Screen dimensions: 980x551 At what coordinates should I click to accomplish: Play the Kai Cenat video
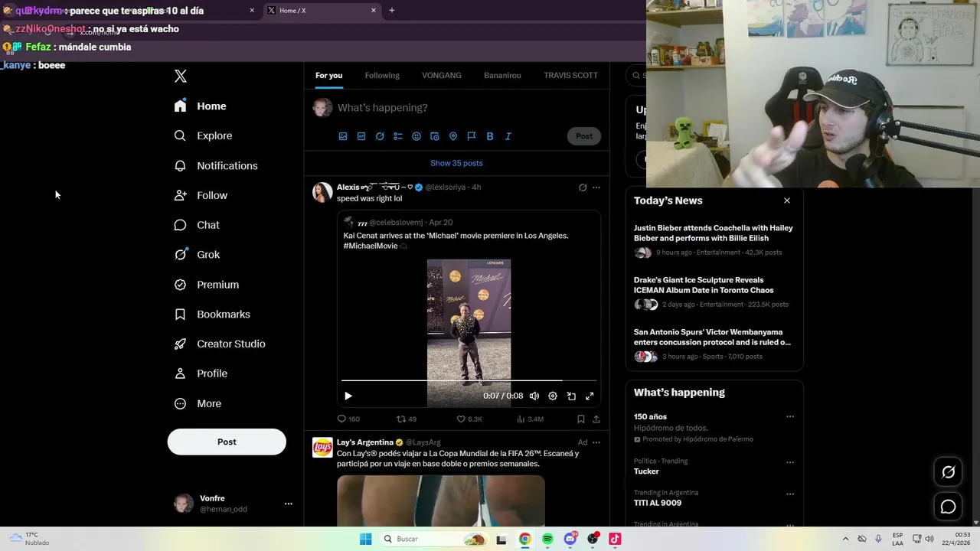pos(348,396)
